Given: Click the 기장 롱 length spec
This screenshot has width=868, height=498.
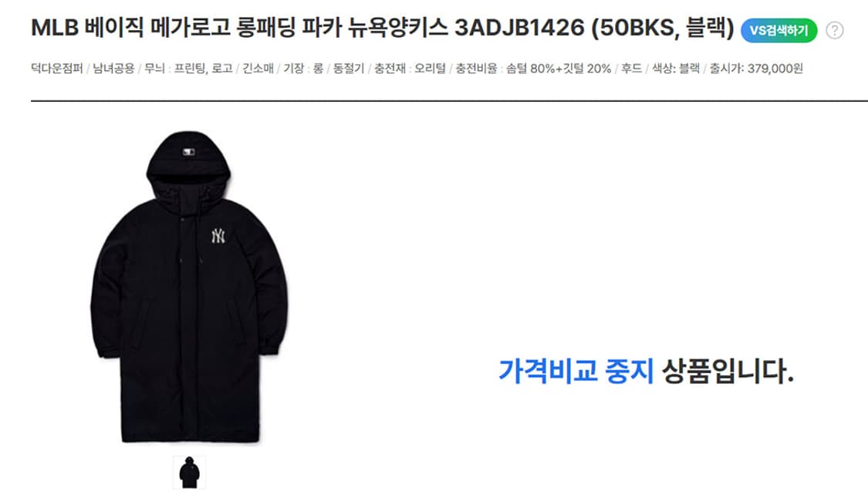Looking at the screenshot, I should [303, 69].
